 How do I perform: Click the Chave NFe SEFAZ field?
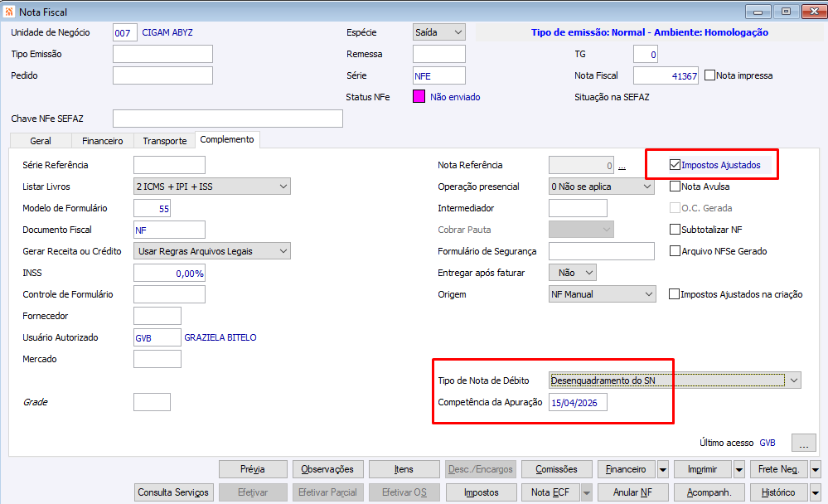pos(228,119)
